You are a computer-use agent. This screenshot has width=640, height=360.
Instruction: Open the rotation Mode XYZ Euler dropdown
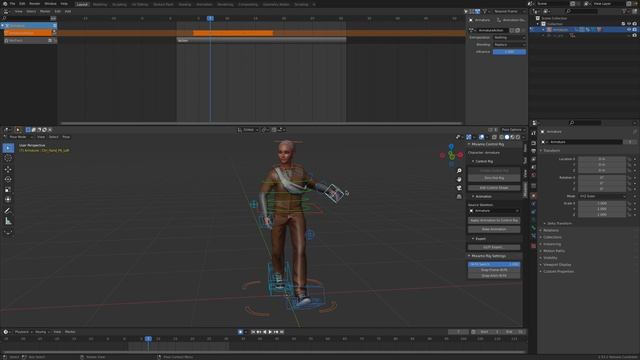[x=602, y=196]
